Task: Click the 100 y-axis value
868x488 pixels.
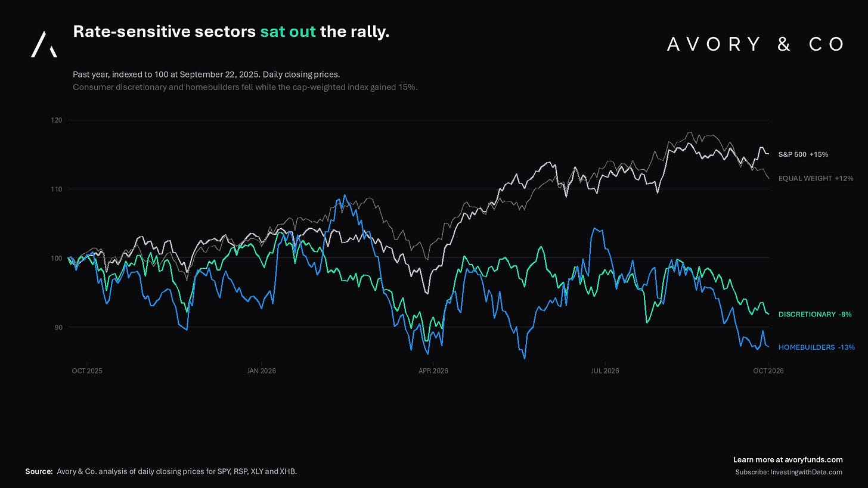Action: pos(57,258)
